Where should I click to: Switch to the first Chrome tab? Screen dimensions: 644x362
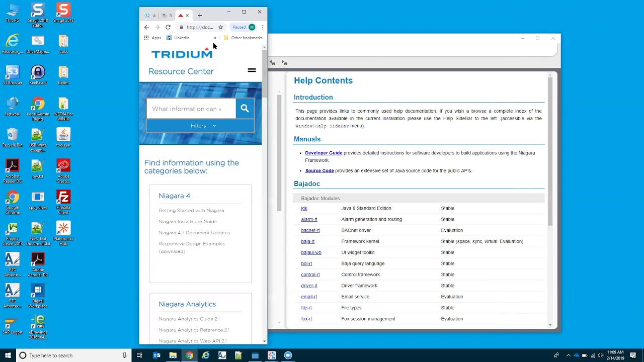tap(150, 16)
